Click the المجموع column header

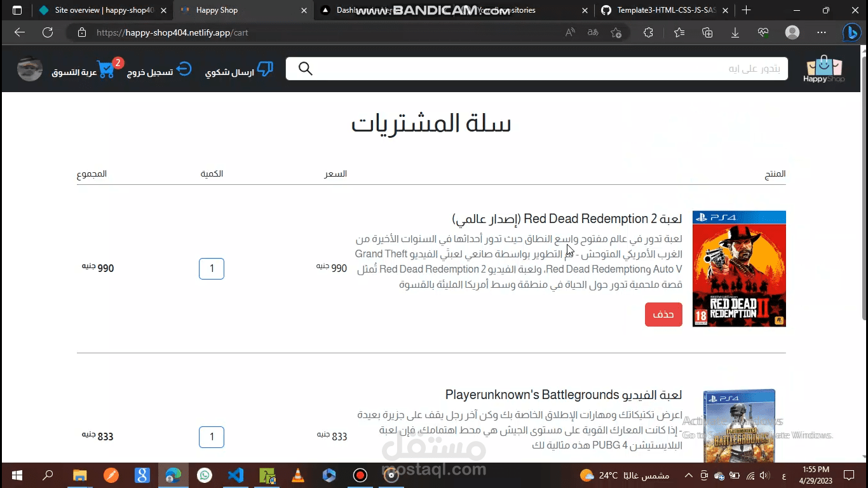(x=92, y=173)
